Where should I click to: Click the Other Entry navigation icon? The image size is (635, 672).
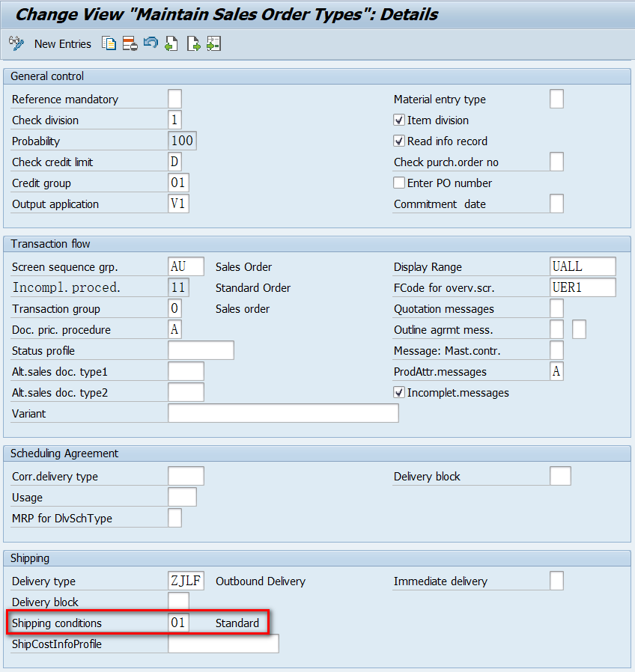point(213,43)
